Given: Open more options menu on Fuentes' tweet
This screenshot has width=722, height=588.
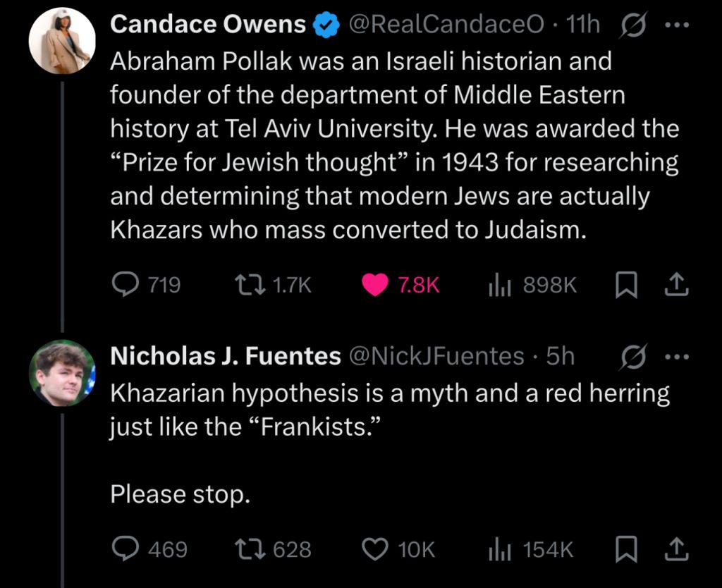Looking at the screenshot, I should [x=678, y=357].
